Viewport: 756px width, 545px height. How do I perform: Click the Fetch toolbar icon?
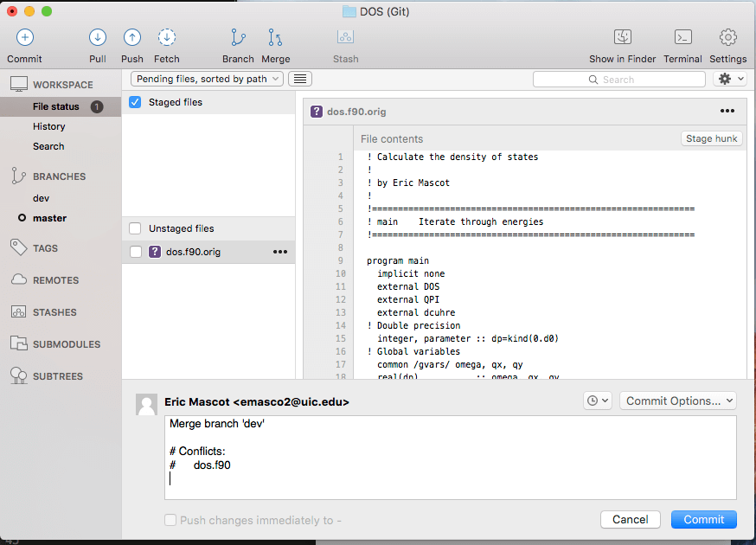pos(167,37)
